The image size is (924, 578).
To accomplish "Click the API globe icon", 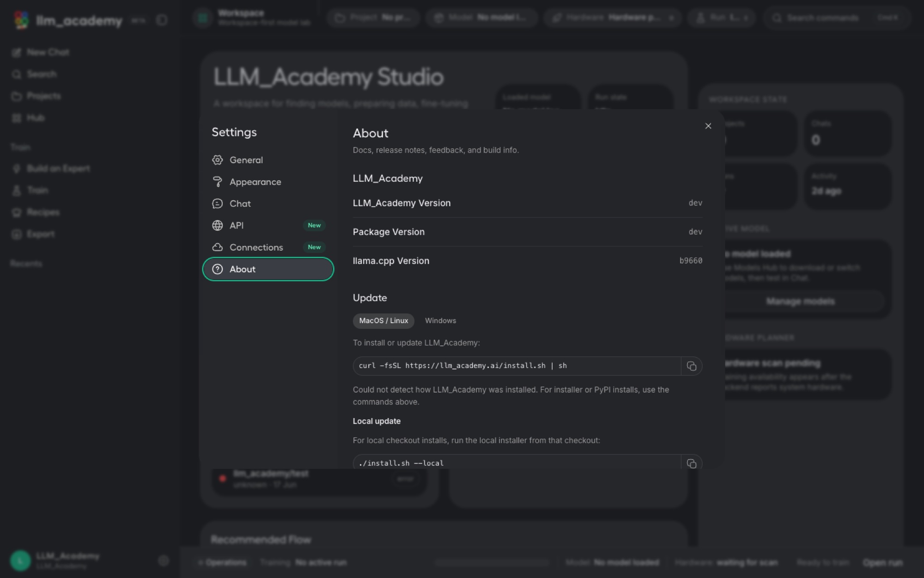I will tap(218, 225).
